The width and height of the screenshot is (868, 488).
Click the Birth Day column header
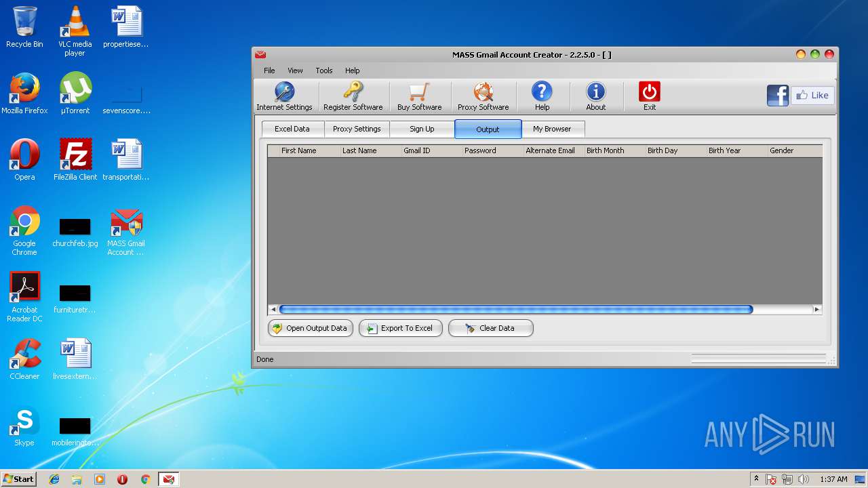coord(675,150)
